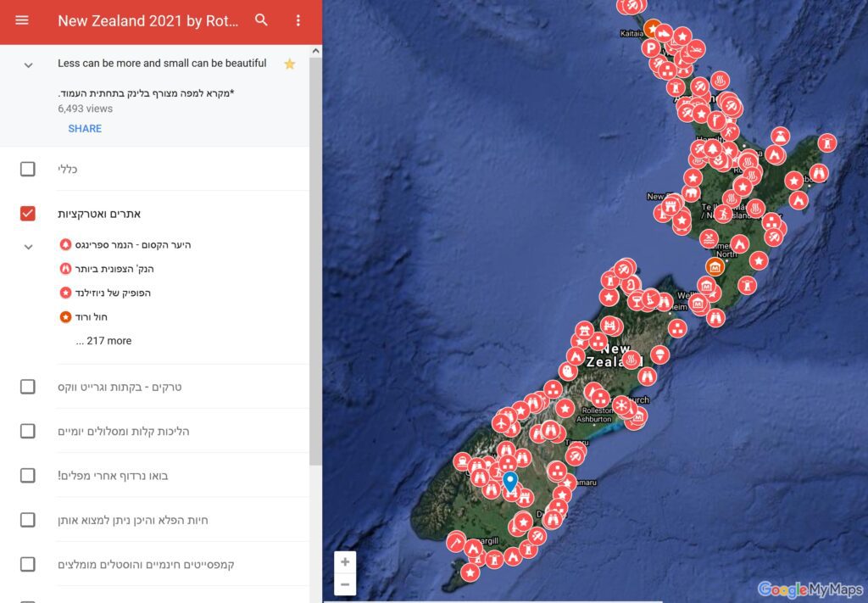Uncheck the אתרים ואטרקציות layer

point(28,214)
